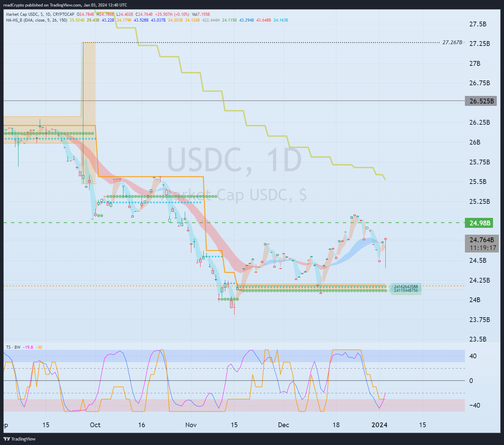Click the 23.75B price axis label

point(480,320)
